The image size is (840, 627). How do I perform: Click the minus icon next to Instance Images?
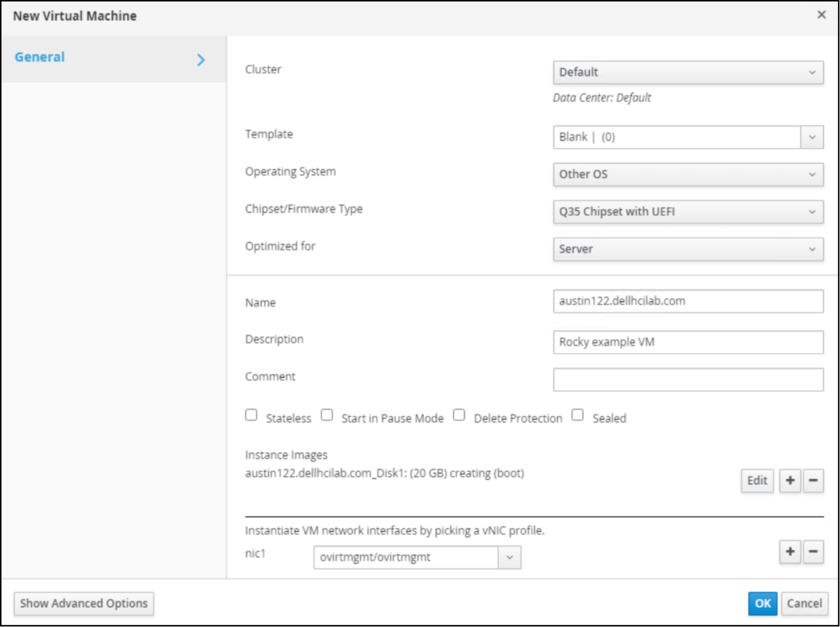(x=813, y=480)
